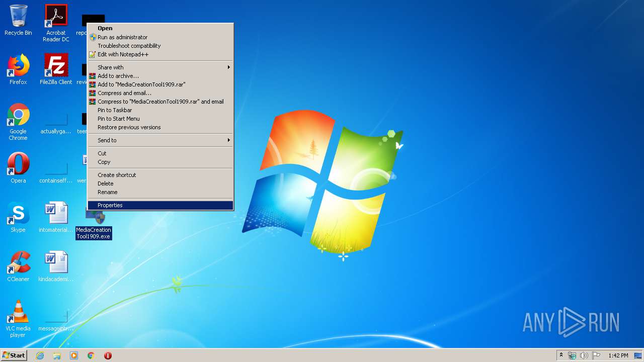This screenshot has height=362, width=644.
Task: Launch Chrome from the taskbar
Action: click(x=91, y=355)
